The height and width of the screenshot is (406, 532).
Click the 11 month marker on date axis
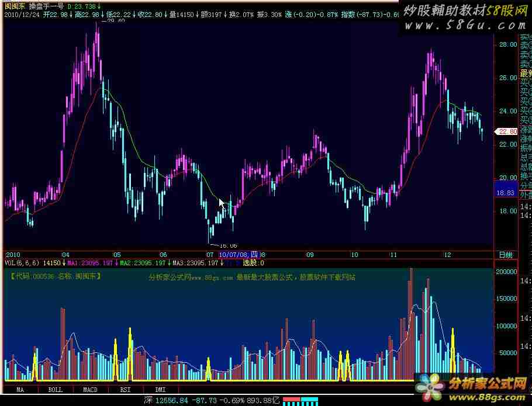click(393, 255)
